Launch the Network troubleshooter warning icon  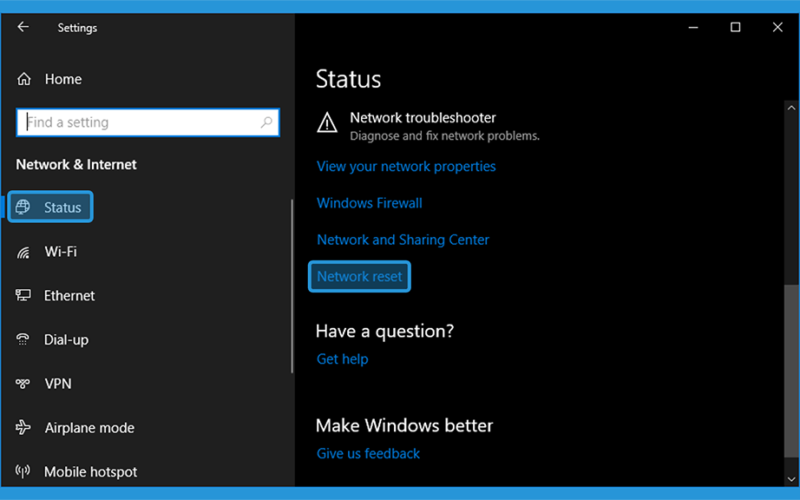click(x=327, y=122)
